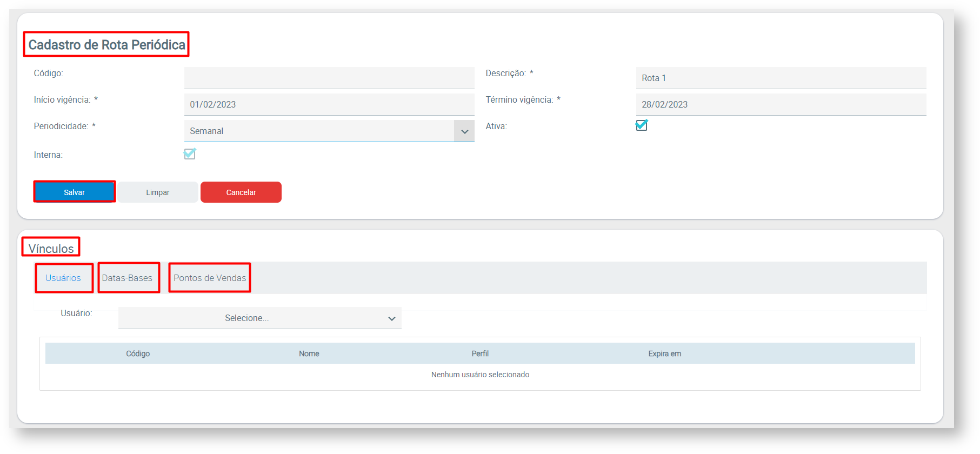Expand the Periodicidade dropdown showing Semanal
This screenshot has width=980, height=454.
point(329,131)
